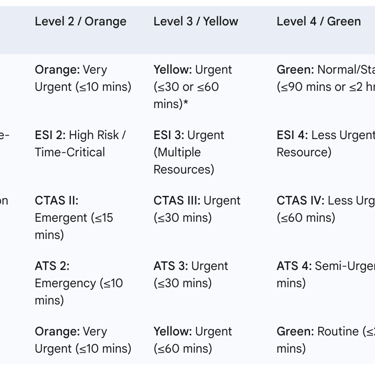Select the Level 2 / Orange column header
This screenshot has width=375, height=366.
pyautogui.click(x=81, y=22)
